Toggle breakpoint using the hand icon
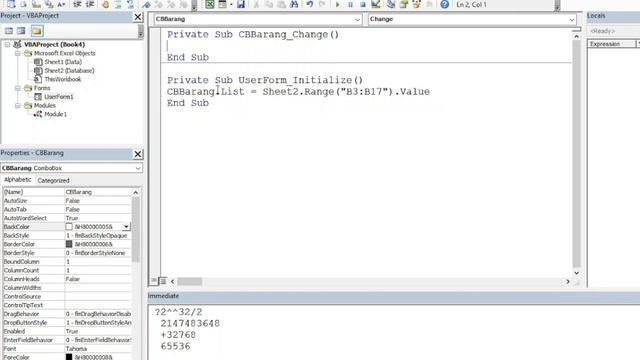 point(105,4)
